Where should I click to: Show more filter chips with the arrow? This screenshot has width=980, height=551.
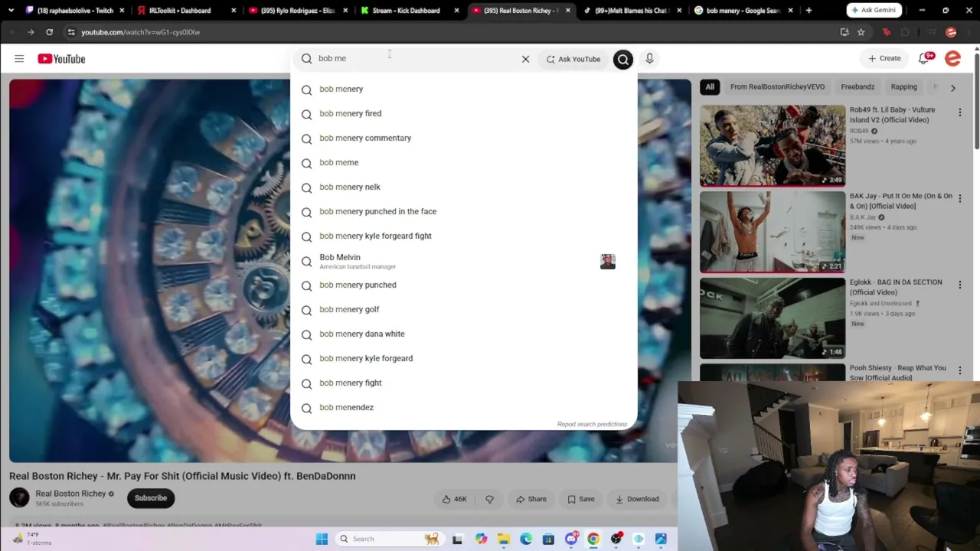(952, 88)
